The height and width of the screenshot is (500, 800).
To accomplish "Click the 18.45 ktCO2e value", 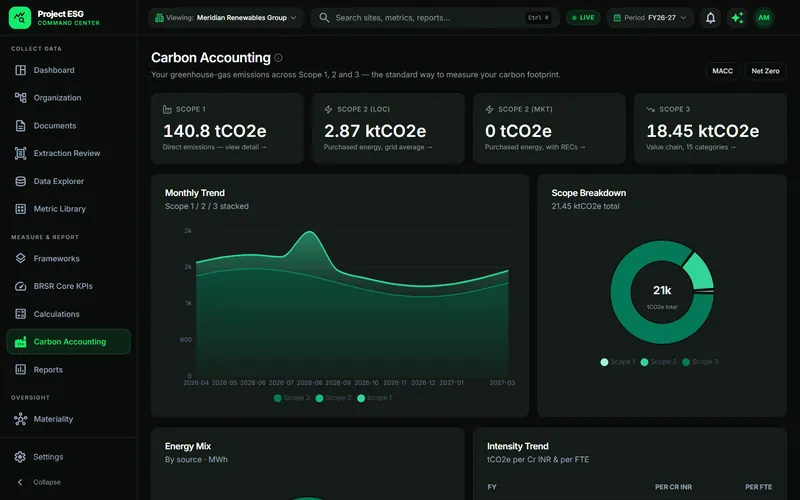I will pyautogui.click(x=703, y=131).
